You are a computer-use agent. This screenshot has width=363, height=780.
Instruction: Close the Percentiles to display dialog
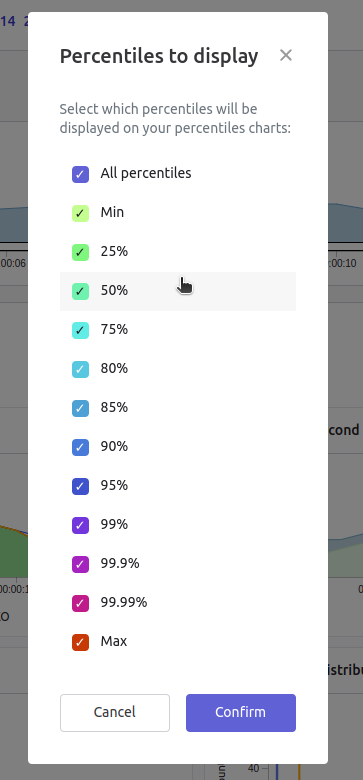pyautogui.click(x=285, y=55)
